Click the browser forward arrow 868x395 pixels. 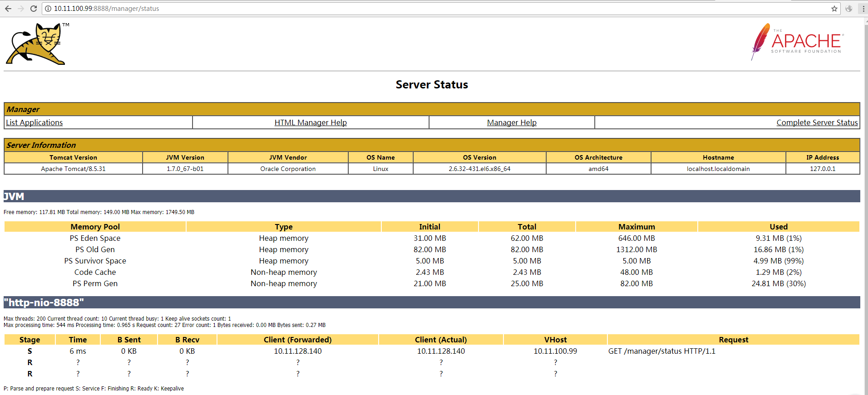pyautogui.click(x=21, y=9)
